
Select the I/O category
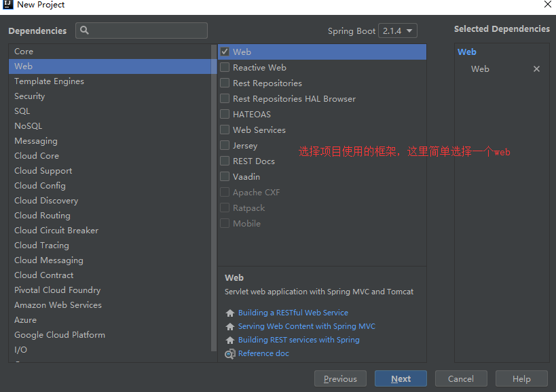(x=110, y=349)
